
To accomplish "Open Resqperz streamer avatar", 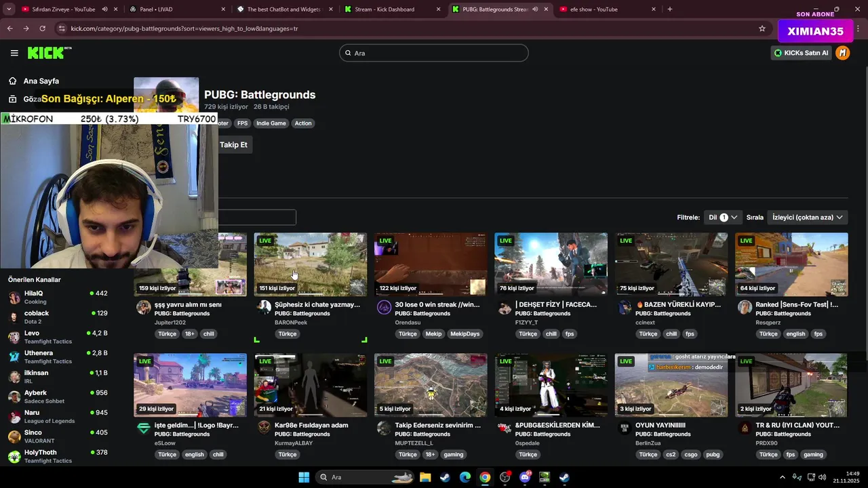I will click(745, 308).
